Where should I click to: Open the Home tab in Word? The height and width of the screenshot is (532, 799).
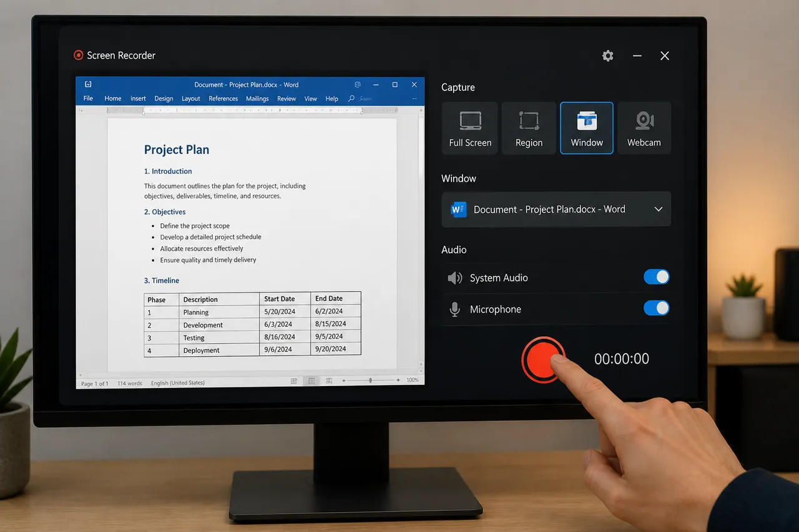(x=113, y=99)
